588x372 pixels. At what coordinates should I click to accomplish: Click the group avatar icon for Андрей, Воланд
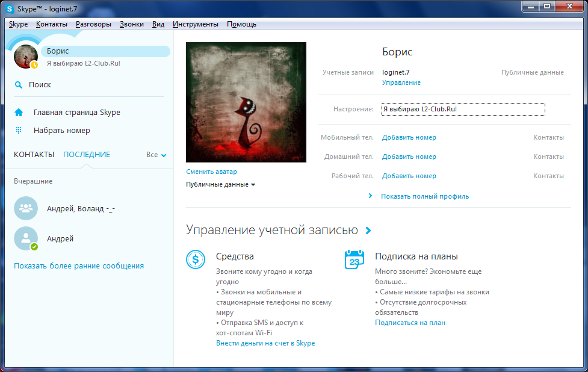(26, 208)
